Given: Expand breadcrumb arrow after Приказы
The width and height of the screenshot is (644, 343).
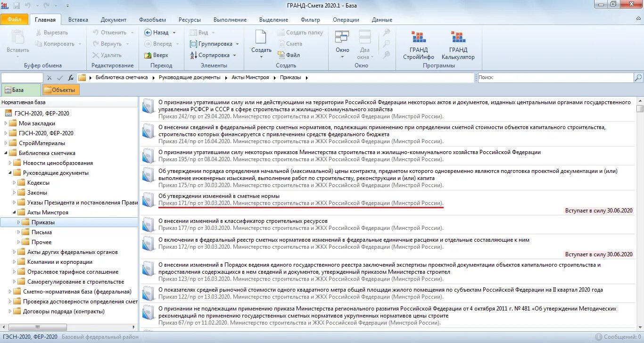Looking at the screenshot, I should (307, 78).
